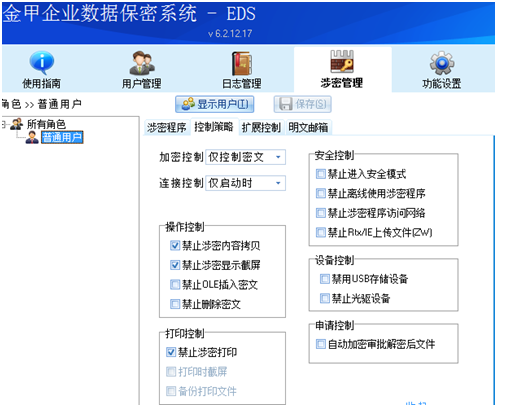Click the 保存(S) button
Viewport: 507px width, 412px height.
click(x=303, y=104)
